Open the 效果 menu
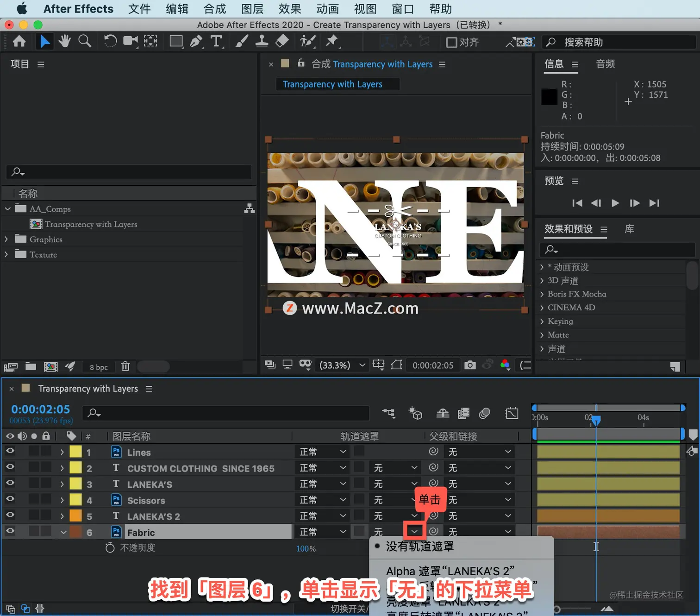 (x=290, y=9)
